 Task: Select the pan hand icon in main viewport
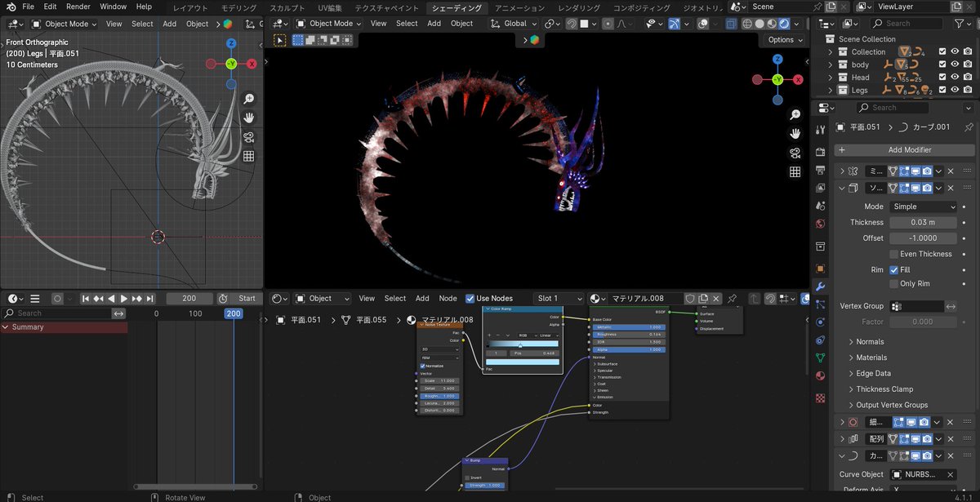[x=795, y=134]
